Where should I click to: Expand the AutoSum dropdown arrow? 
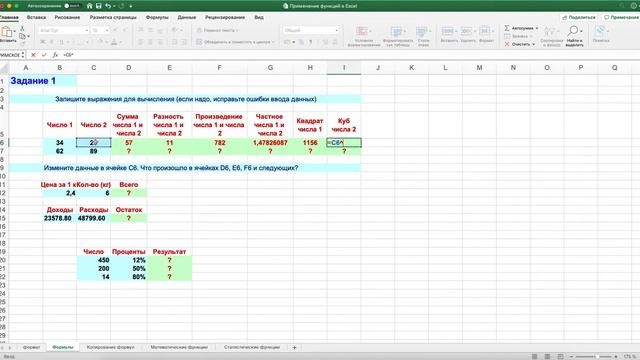(x=537, y=28)
